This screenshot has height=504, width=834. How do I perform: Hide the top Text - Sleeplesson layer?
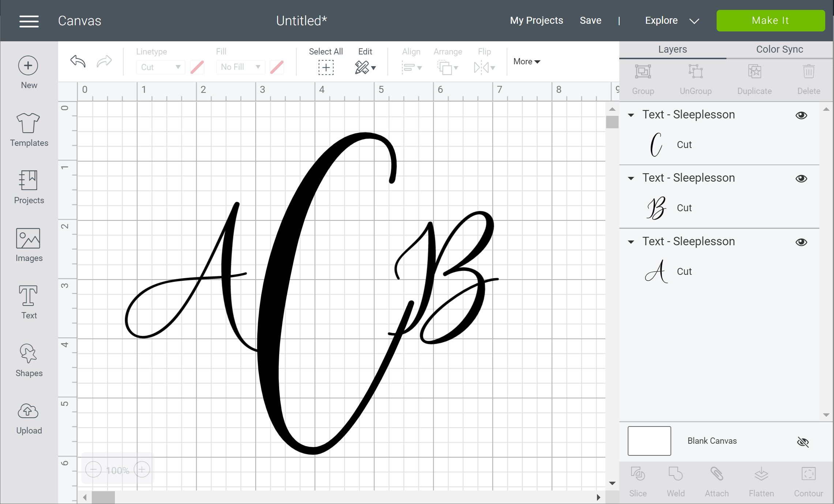coord(801,115)
